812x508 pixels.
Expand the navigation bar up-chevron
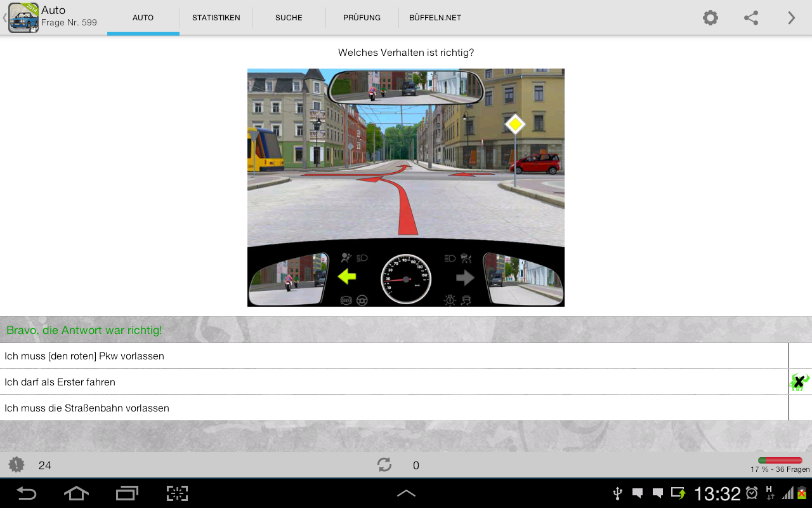coord(406,493)
